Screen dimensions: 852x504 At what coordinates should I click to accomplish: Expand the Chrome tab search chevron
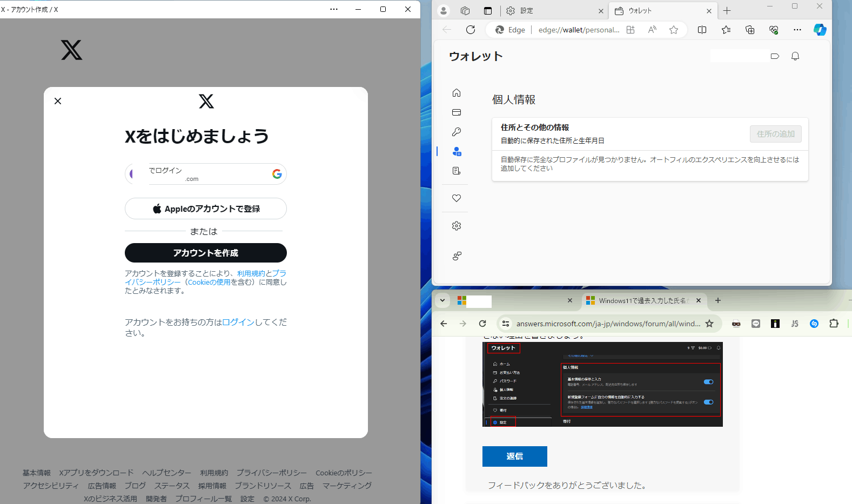(442, 300)
